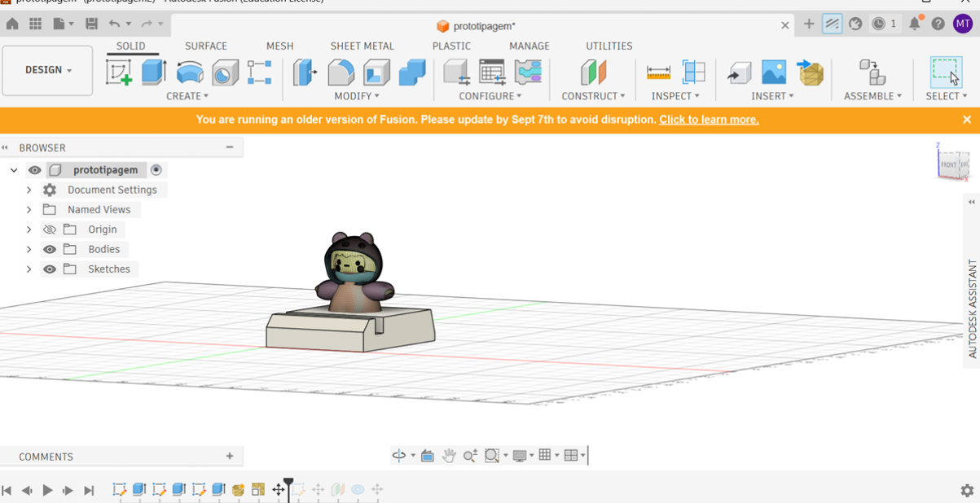Click the 'Click to learn more' link

tap(709, 120)
